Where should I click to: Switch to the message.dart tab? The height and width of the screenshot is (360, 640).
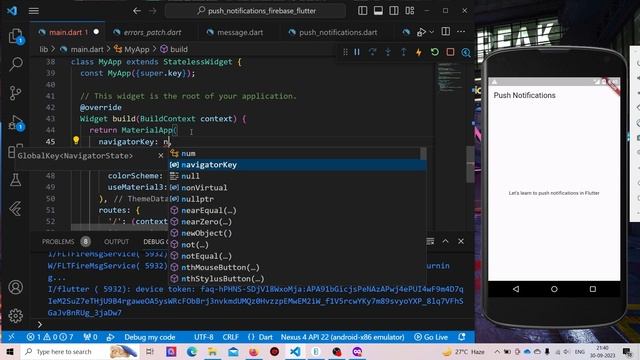[240, 32]
